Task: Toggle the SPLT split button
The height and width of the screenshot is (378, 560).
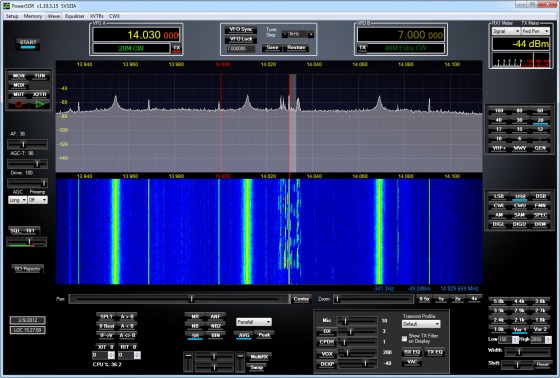Action: [106, 317]
